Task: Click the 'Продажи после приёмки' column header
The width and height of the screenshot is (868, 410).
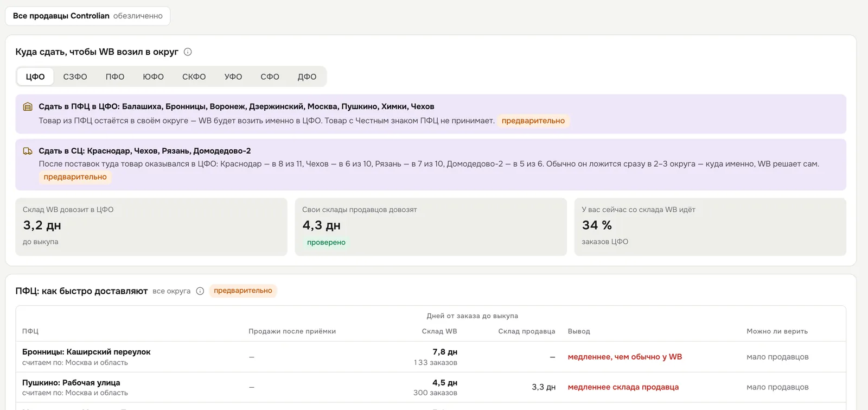Action: coord(292,331)
